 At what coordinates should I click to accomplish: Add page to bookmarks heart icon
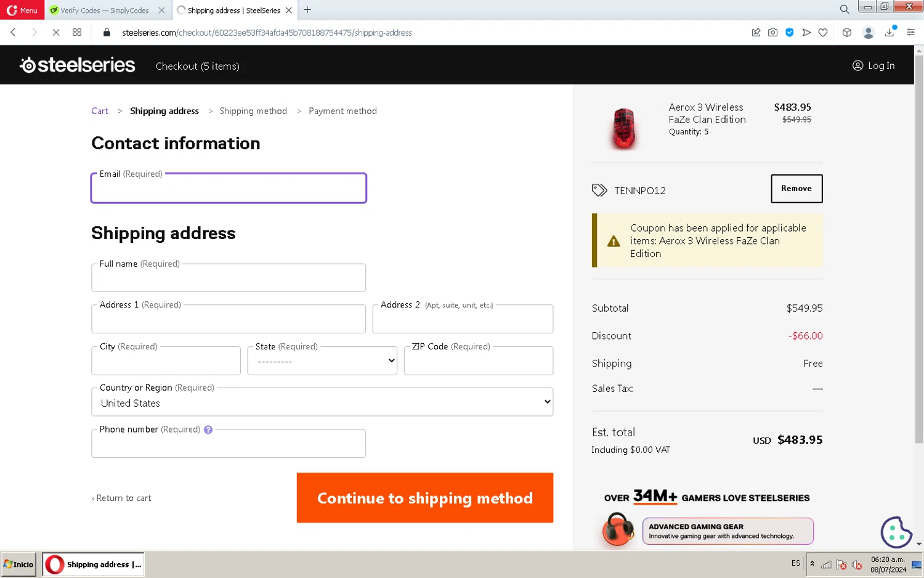823,33
